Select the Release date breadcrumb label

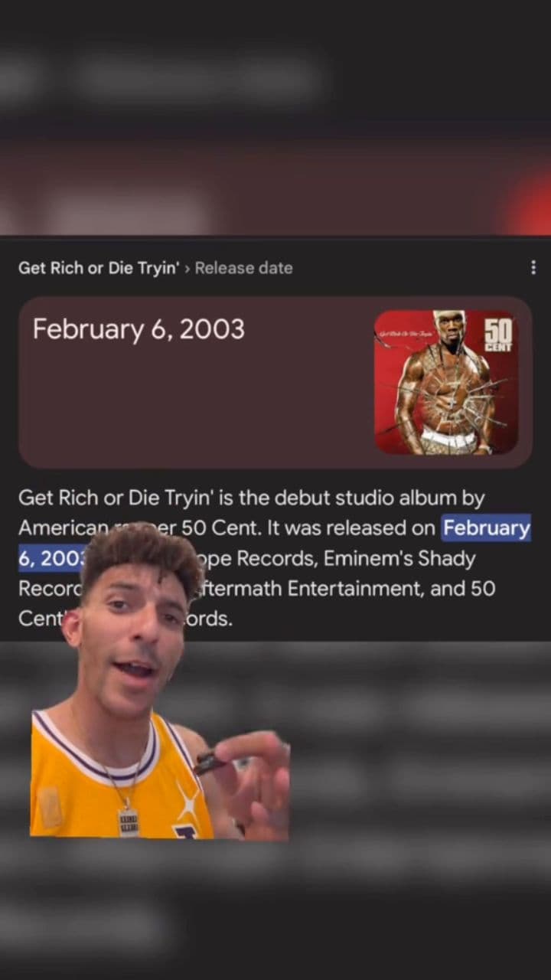pyautogui.click(x=244, y=268)
